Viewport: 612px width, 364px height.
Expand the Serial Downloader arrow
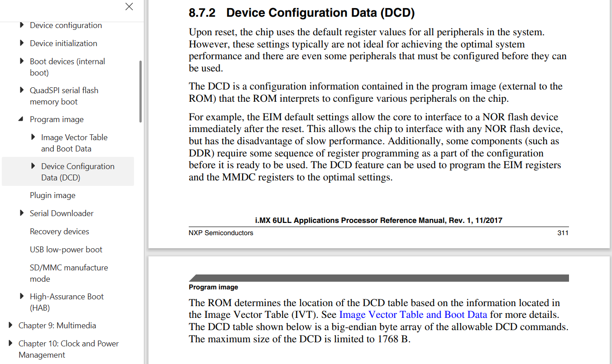click(x=22, y=213)
